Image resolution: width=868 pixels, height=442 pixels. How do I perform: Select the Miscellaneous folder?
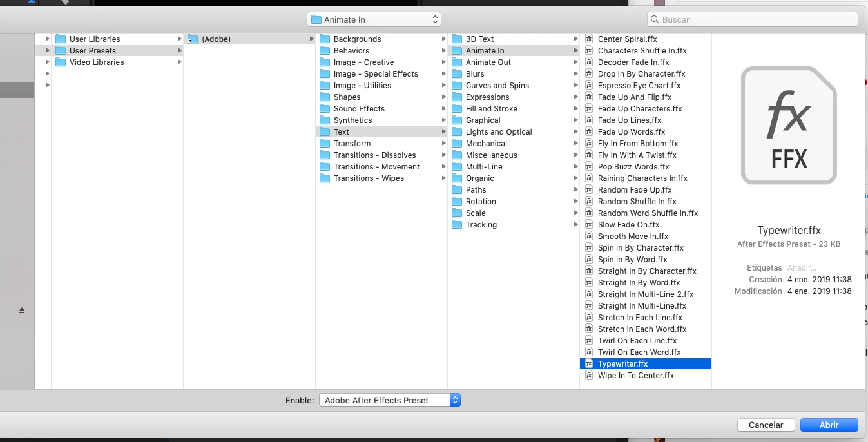pos(514,155)
